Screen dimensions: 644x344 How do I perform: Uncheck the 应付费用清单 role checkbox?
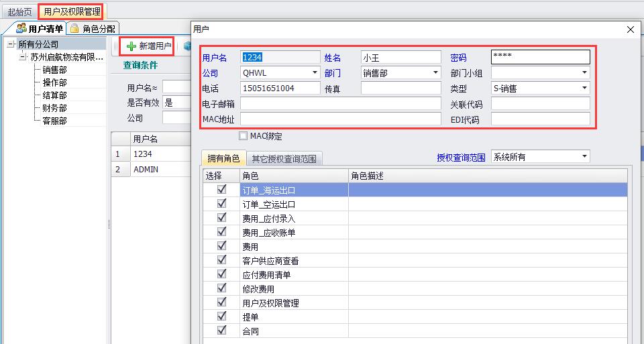click(x=222, y=274)
